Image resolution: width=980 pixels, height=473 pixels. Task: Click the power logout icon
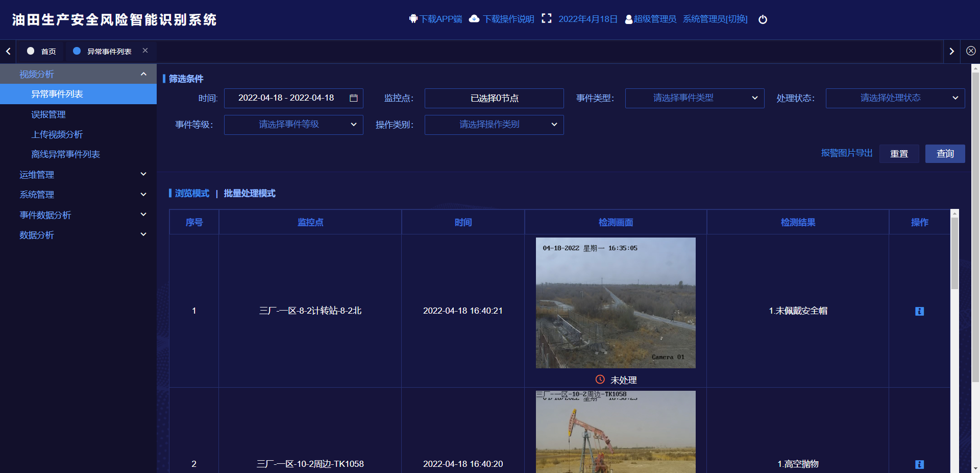[763, 19]
